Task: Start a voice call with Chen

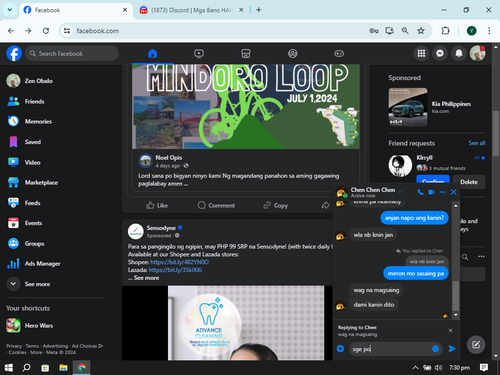Action: pos(420,192)
